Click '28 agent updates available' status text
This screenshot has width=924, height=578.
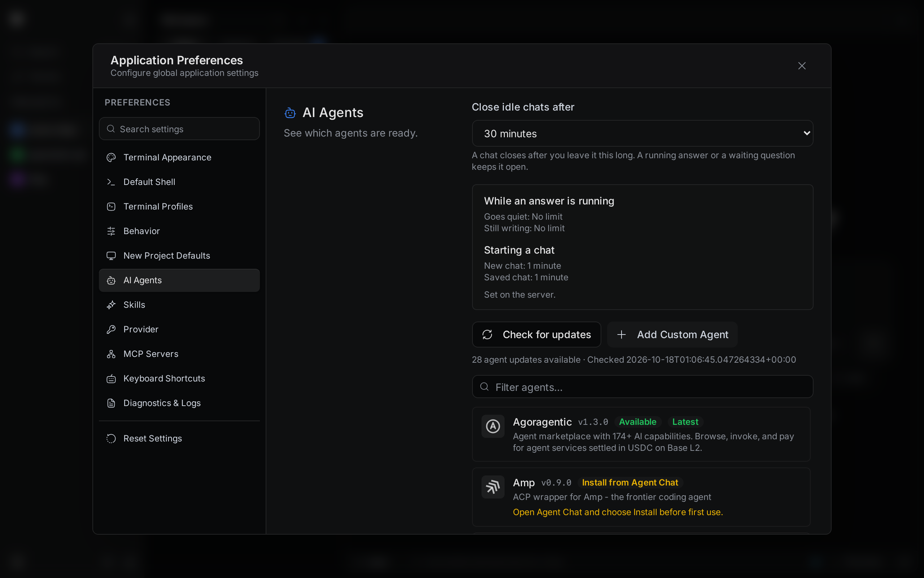526,360
